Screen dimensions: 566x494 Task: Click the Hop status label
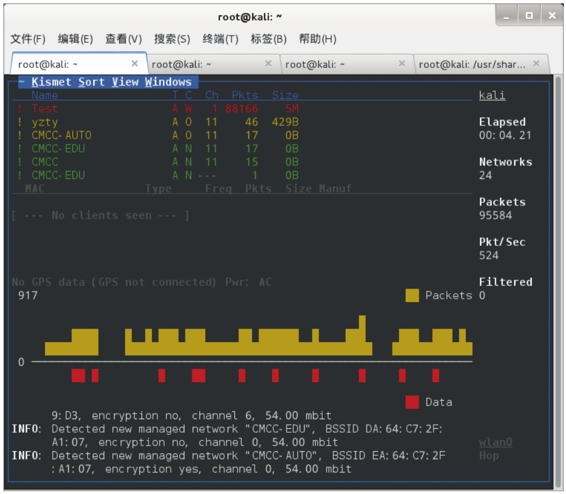[x=489, y=456]
